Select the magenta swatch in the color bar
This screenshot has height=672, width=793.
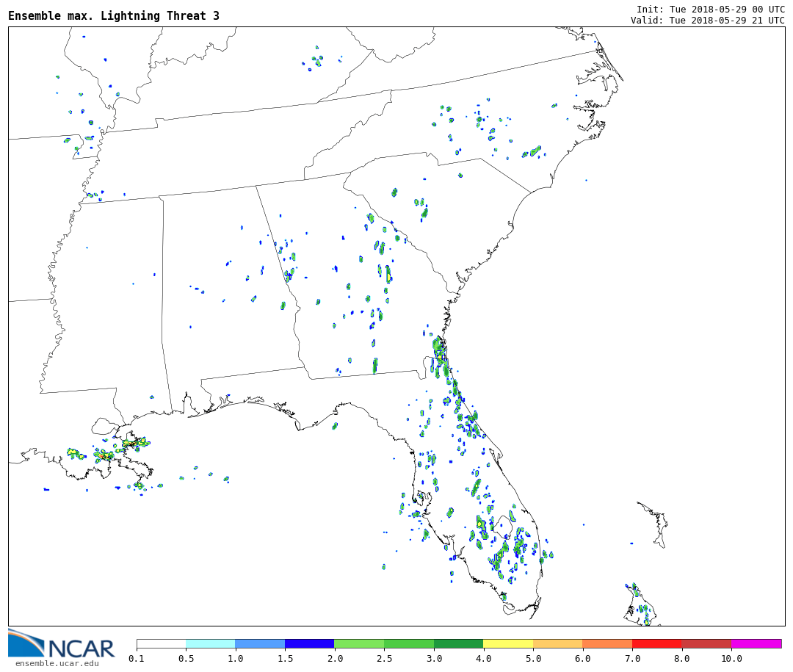click(756, 643)
